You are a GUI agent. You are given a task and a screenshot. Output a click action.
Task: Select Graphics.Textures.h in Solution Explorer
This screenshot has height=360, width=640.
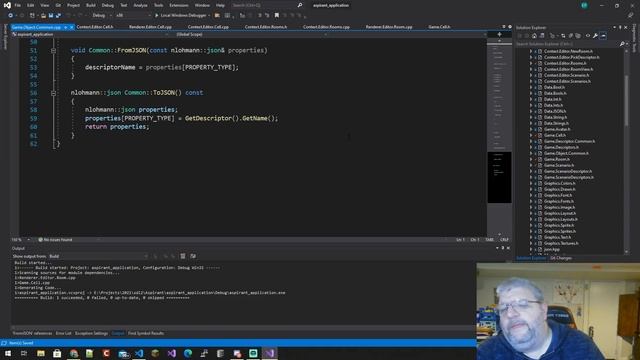(x=561, y=243)
